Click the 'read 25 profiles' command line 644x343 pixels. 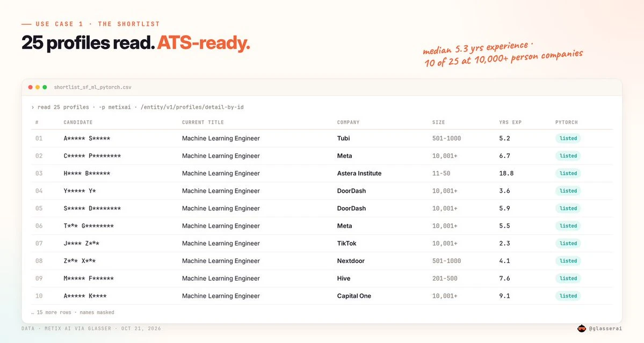[x=138, y=107]
